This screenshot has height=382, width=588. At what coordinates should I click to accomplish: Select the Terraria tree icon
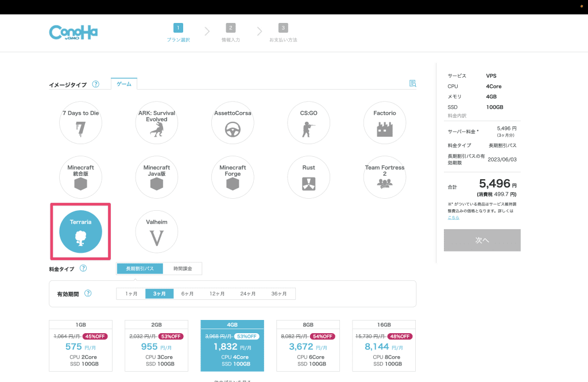click(80, 238)
